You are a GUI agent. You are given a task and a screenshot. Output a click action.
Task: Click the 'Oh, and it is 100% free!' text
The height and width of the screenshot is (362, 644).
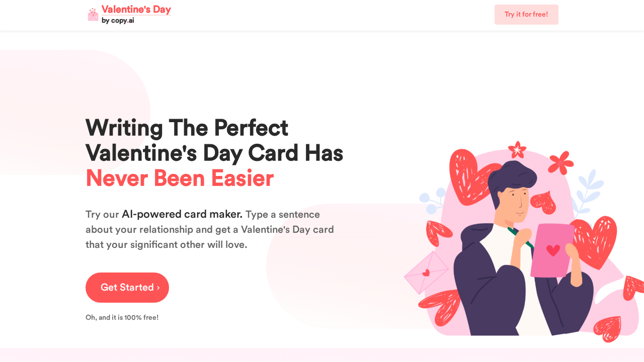[x=122, y=317]
